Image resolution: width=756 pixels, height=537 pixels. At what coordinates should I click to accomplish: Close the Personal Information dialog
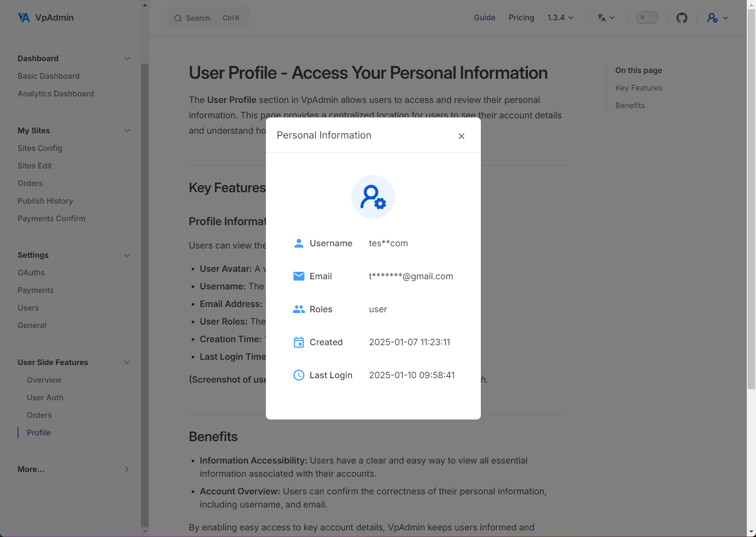click(461, 136)
